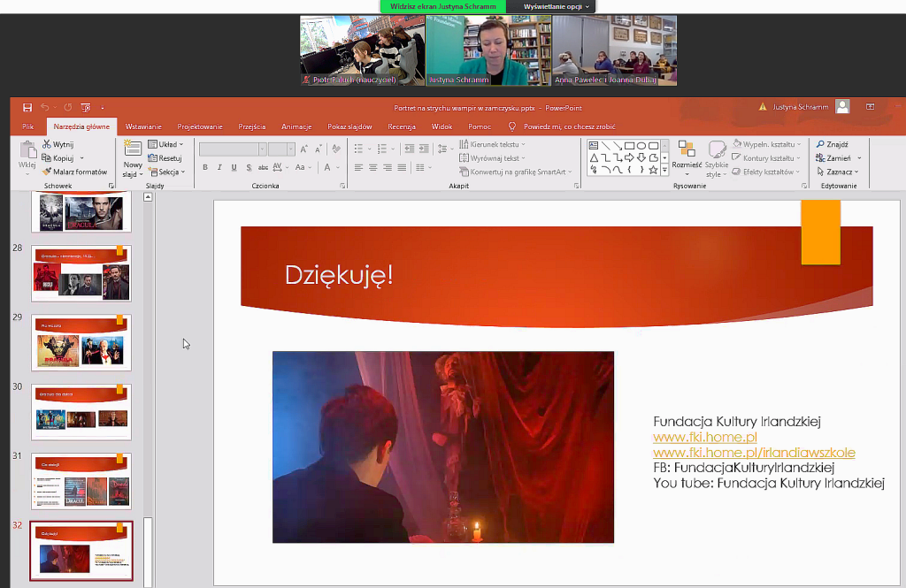Toggle bold formatting button
906x588 pixels.
click(x=205, y=167)
